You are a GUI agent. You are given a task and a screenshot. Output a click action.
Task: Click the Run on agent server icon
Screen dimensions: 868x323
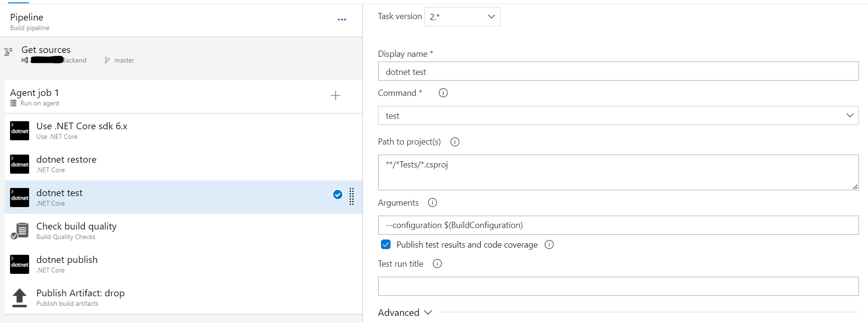(x=13, y=103)
